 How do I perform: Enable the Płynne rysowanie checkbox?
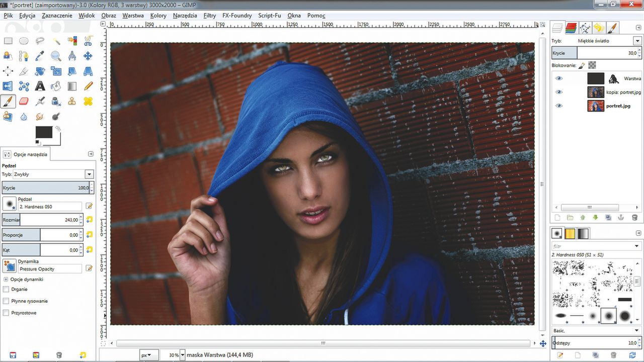[x=6, y=301]
